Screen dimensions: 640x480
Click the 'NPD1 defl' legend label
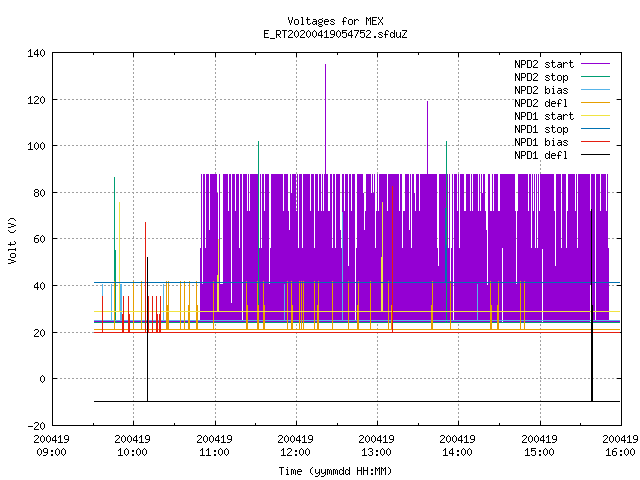pos(541,155)
